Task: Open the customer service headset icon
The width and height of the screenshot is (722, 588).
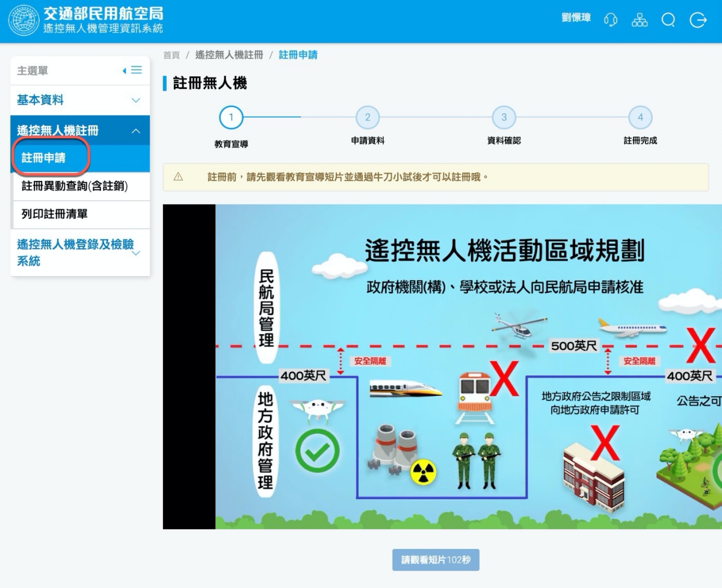Action: [611, 20]
